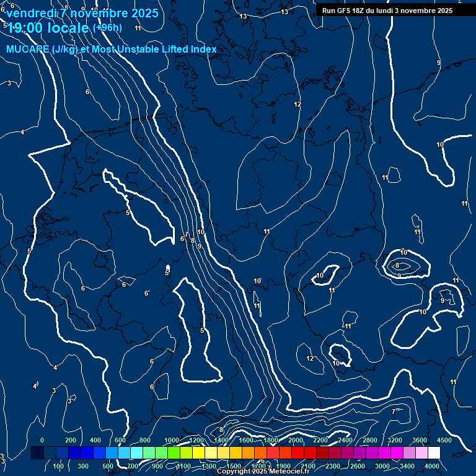This screenshot has width=476, height=476.
Task: Click the '2100' legend label
Action: pos(308,466)
